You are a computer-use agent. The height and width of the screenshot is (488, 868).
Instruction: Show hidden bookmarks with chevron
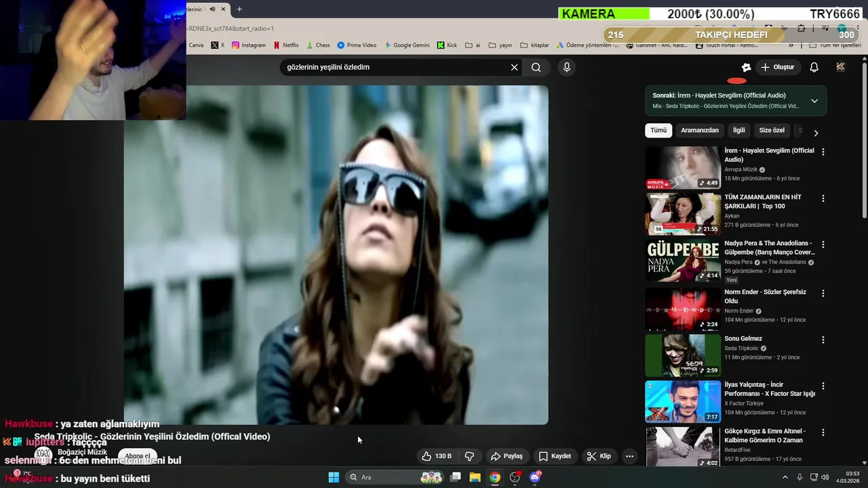(791, 45)
